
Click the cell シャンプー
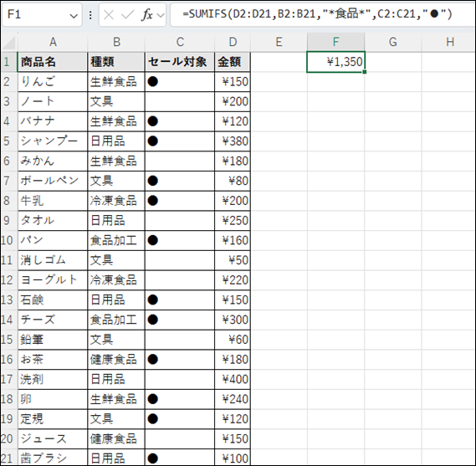click(53, 141)
